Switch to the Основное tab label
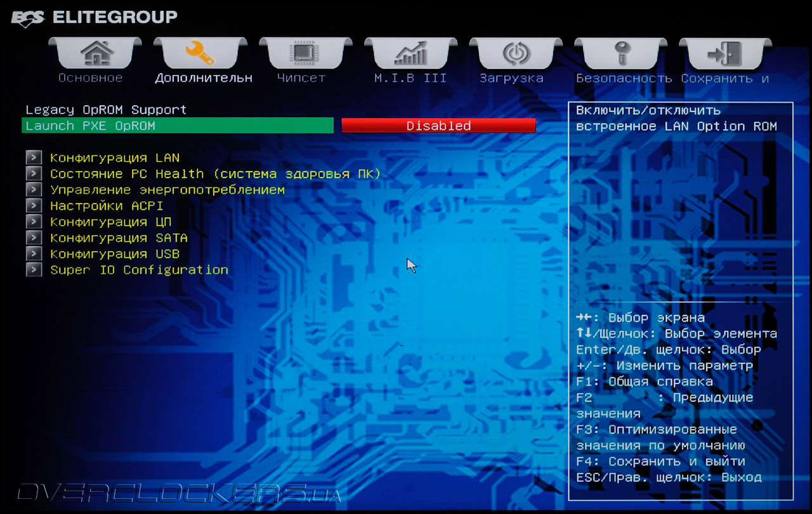 90,78
